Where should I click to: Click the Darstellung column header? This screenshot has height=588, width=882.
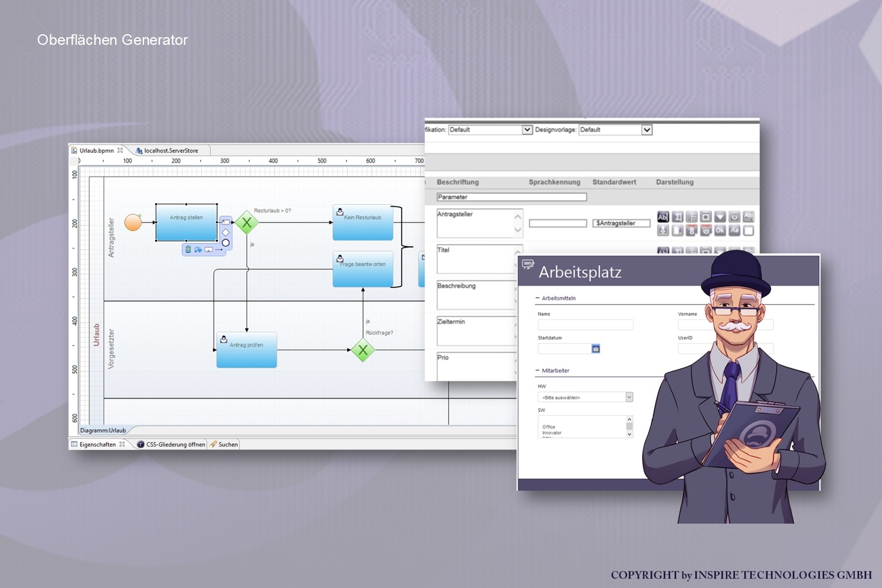pos(675,182)
